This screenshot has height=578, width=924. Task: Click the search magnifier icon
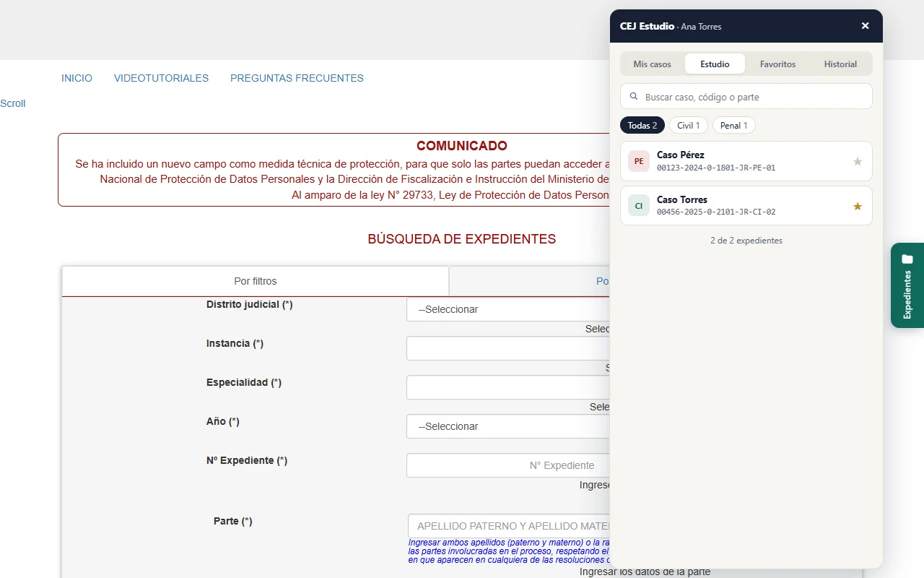[x=634, y=96]
